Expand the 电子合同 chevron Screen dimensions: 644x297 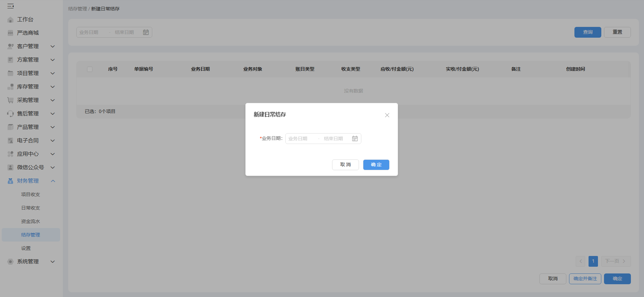coord(53,141)
